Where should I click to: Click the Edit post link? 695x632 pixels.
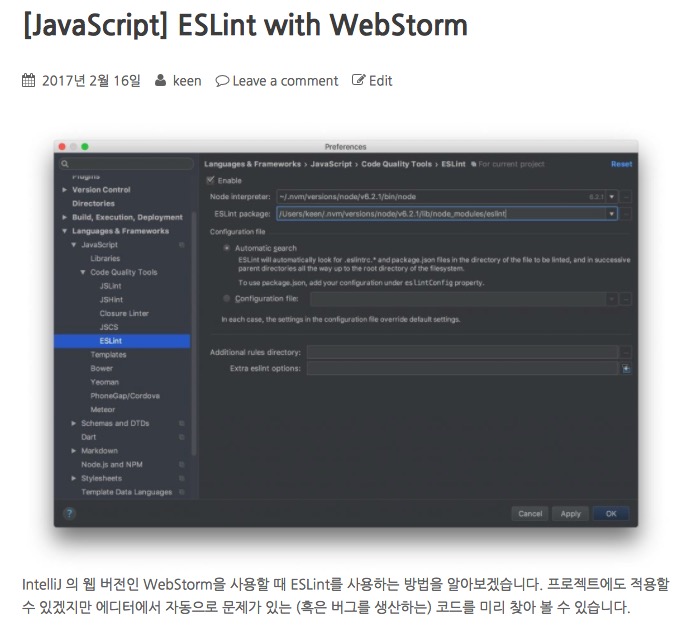[380, 81]
